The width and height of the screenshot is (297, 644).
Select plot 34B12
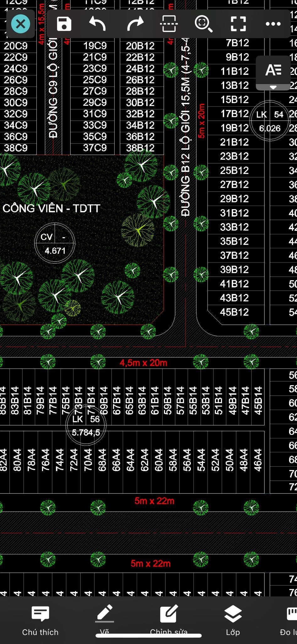140,125
